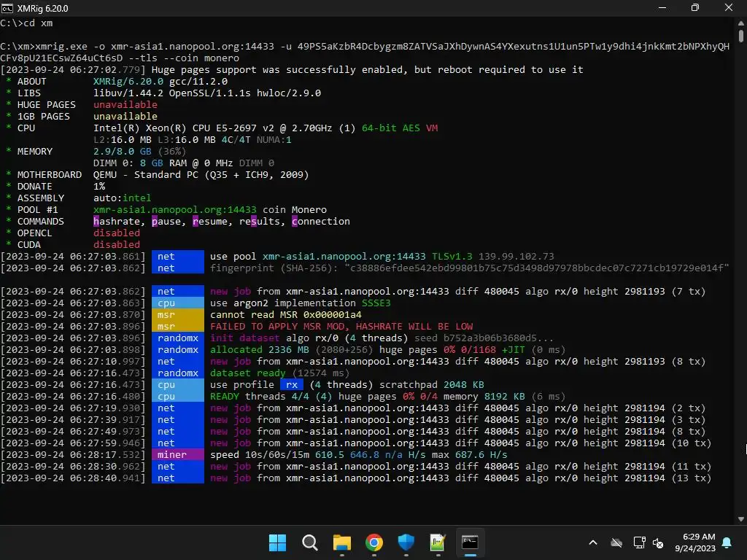Open the Notepad++ taskbar icon

(x=438, y=542)
